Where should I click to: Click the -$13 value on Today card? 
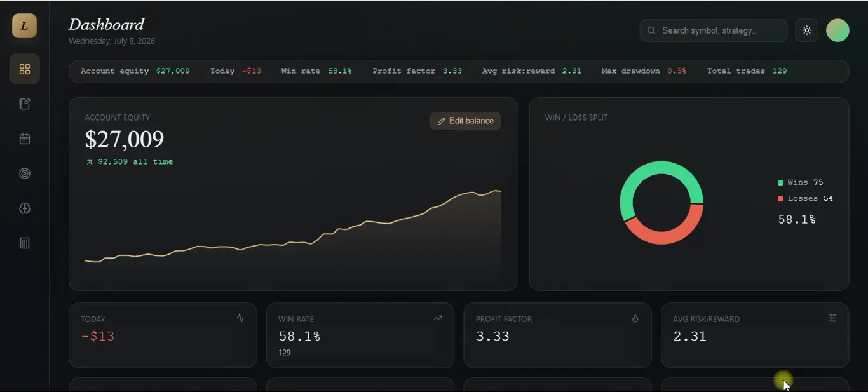(x=98, y=336)
